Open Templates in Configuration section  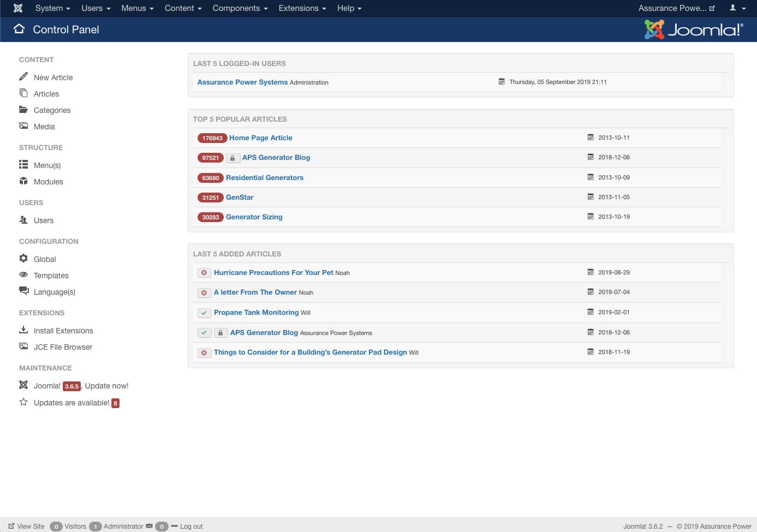pos(51,276)
